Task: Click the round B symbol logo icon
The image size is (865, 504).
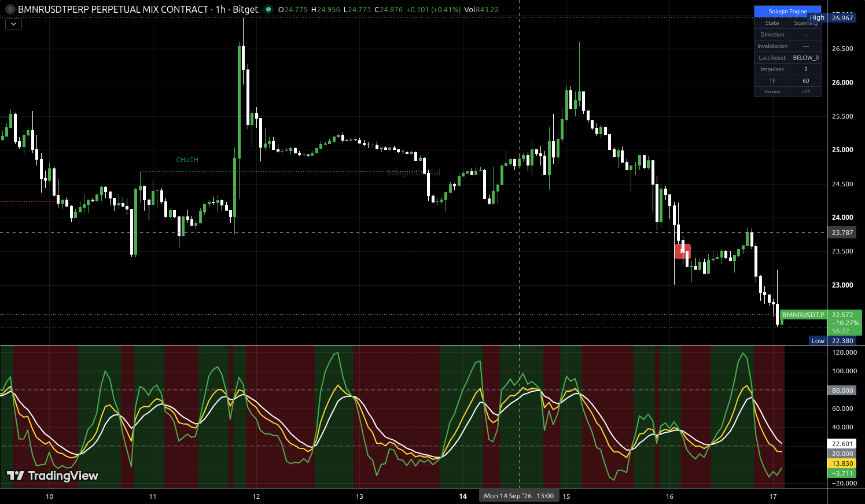Action: [10, 9]
